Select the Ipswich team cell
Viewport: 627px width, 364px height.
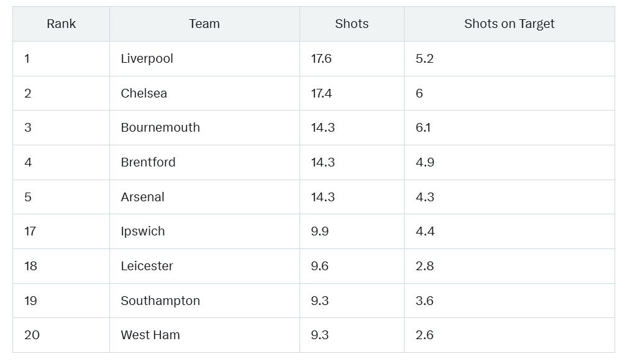[204, 231]
